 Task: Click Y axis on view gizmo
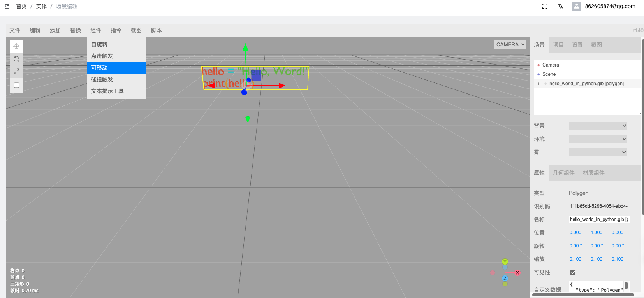(505, 261)
